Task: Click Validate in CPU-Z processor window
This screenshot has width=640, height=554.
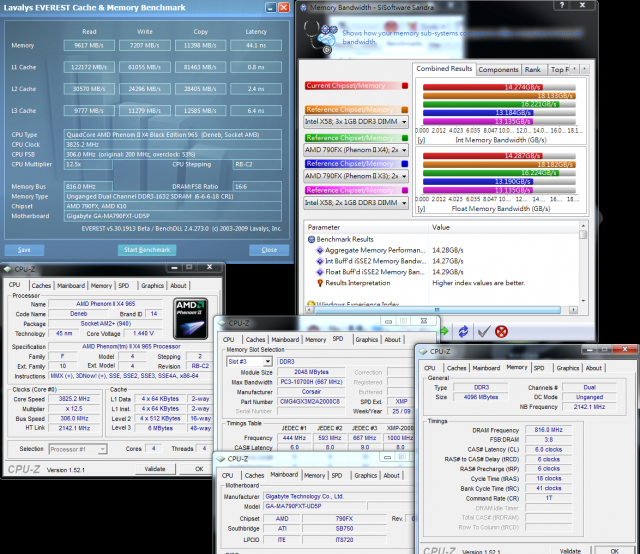Action: 155,469
